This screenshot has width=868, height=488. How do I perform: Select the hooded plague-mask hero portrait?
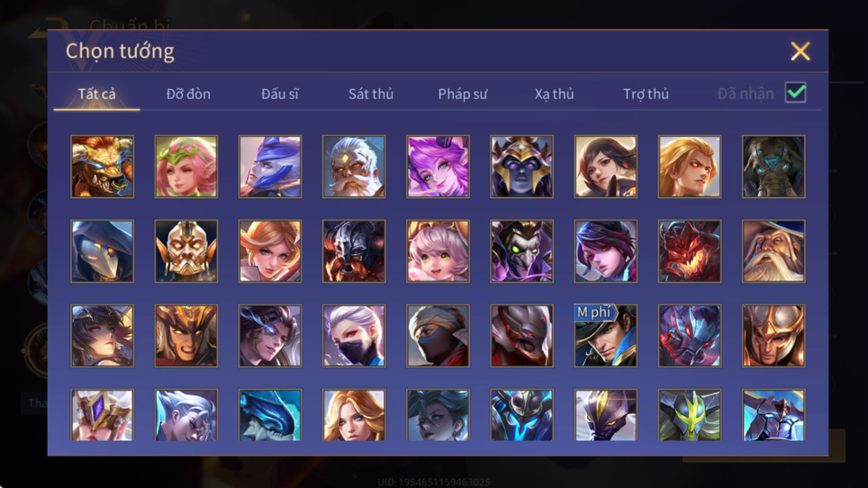pyautogui.click(x=102, y=251)
